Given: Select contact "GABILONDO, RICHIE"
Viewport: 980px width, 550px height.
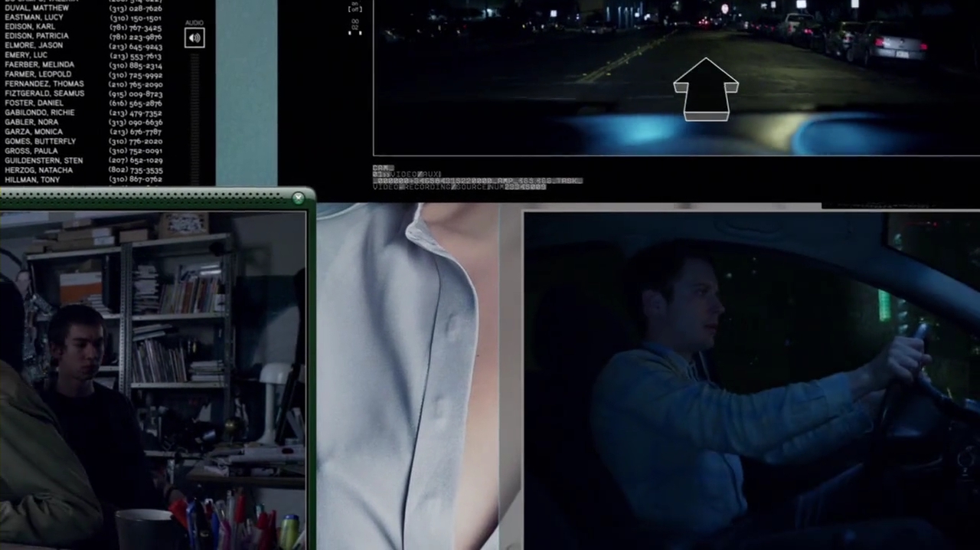Looking at the screenshot, I should tap(39, 113).
